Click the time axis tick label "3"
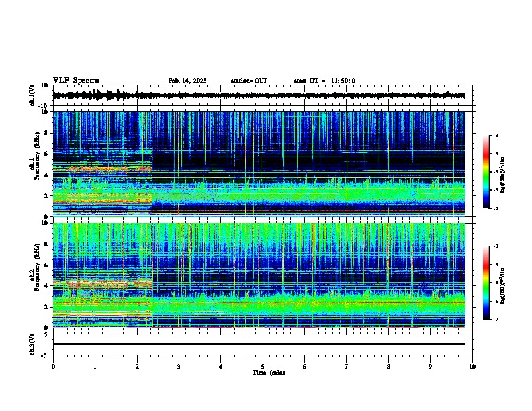Viewport: 532px width, 411px height. pyautogui.click(x=179, y=367)
